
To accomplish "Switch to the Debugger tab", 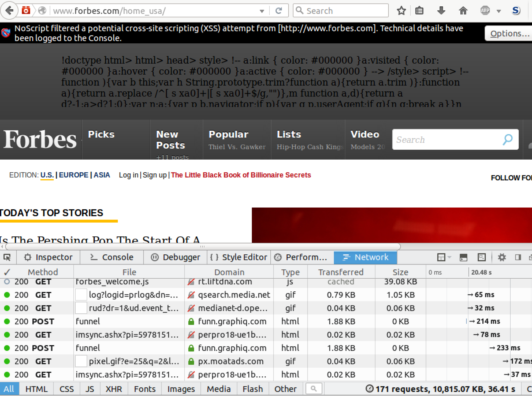I will 175,257.
